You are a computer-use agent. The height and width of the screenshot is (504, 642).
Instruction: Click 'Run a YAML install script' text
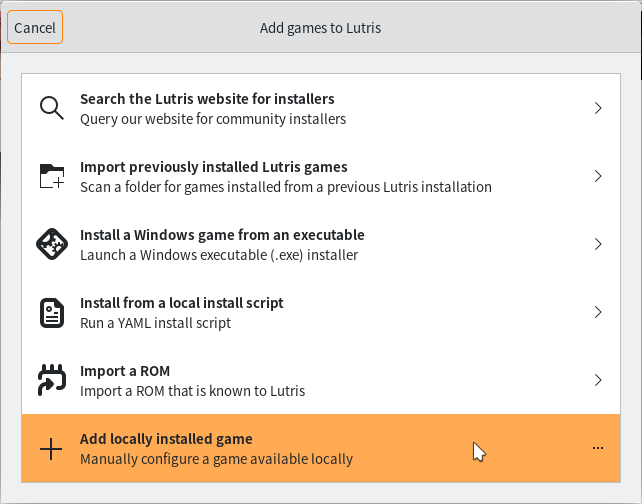[x=156, y=323]
